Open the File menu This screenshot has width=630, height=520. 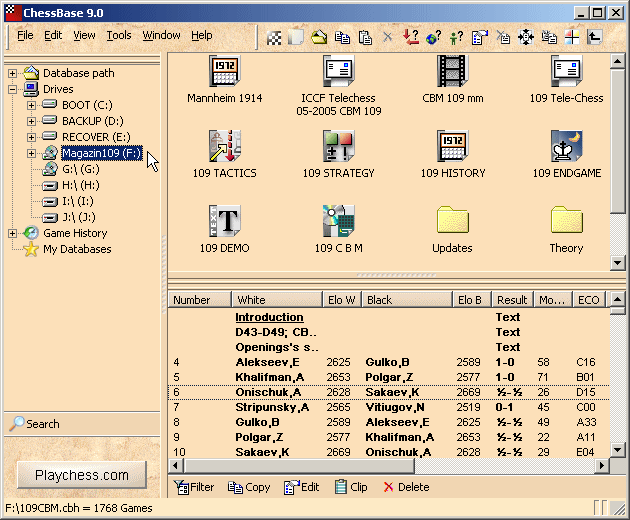[x=25, y=35]
